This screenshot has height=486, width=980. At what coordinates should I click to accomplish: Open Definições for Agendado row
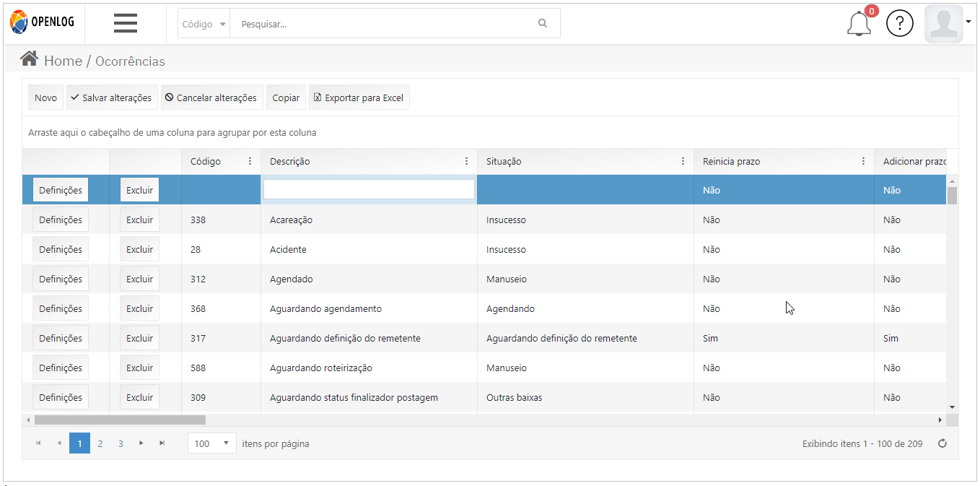coord(61,279)
